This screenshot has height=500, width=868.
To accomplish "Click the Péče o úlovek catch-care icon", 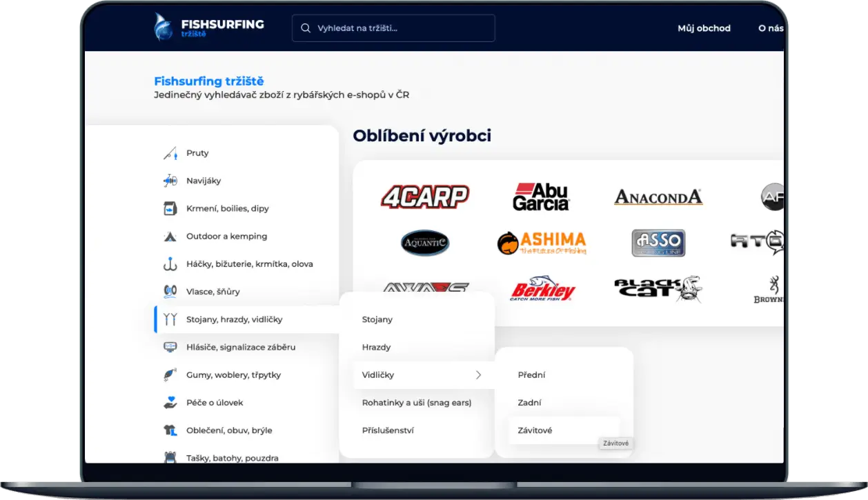I will [170, 402].
